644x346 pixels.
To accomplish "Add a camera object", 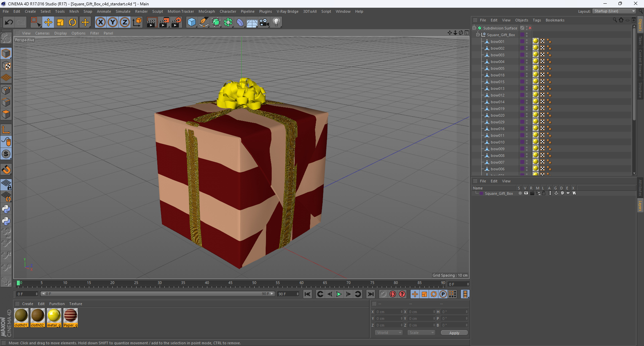I will coord(264,22).
